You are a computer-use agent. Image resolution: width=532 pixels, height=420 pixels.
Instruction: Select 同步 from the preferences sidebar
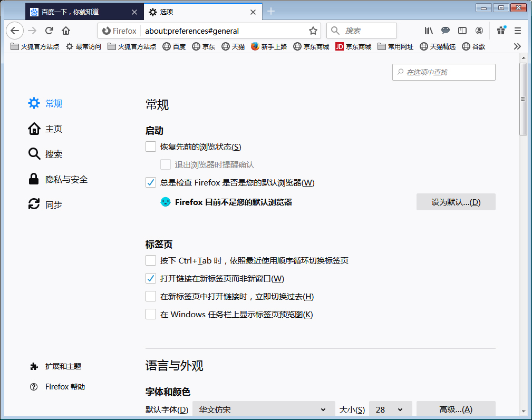53,204
